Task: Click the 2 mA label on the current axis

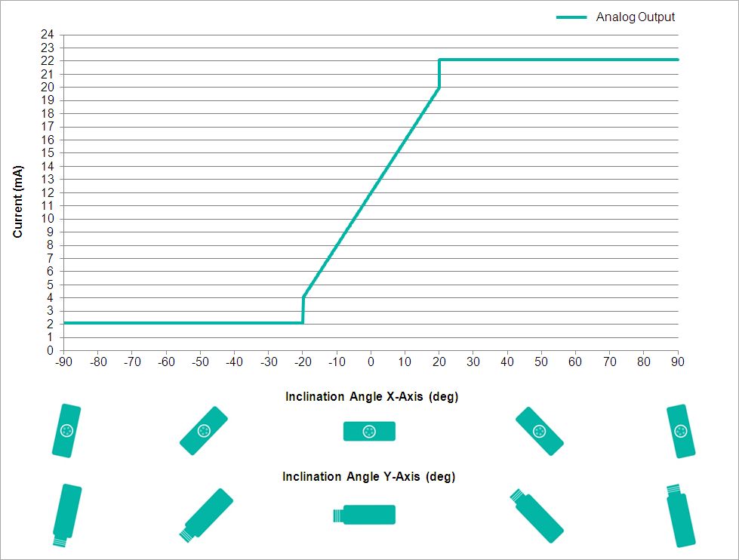Action: point(50,325)
